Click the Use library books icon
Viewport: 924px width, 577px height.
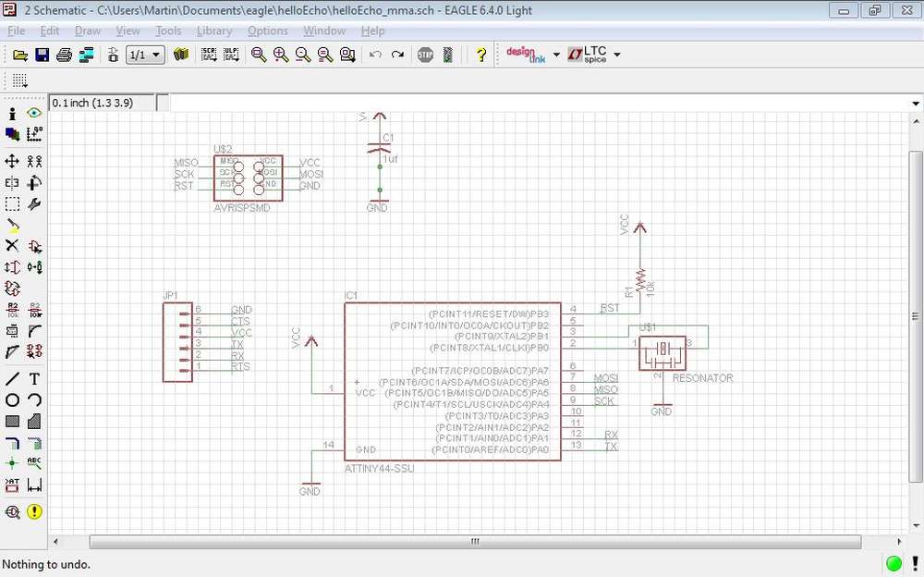181,55
